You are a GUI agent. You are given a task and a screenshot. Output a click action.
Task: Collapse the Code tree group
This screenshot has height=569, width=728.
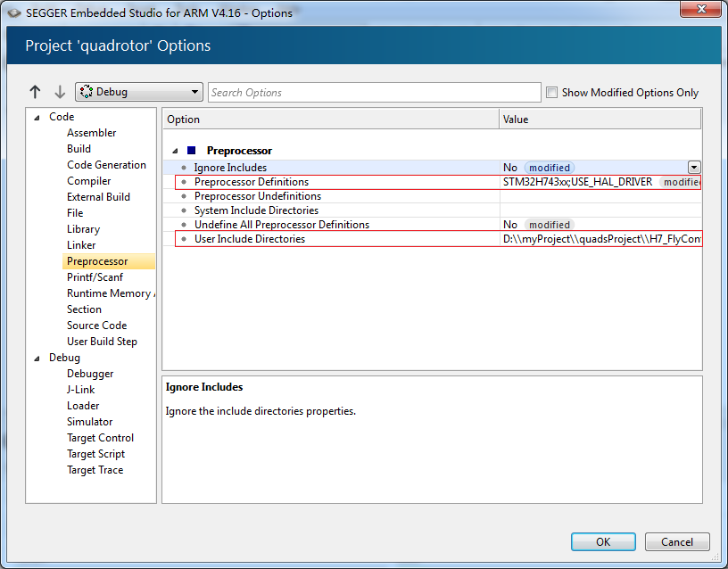point(37,118)
